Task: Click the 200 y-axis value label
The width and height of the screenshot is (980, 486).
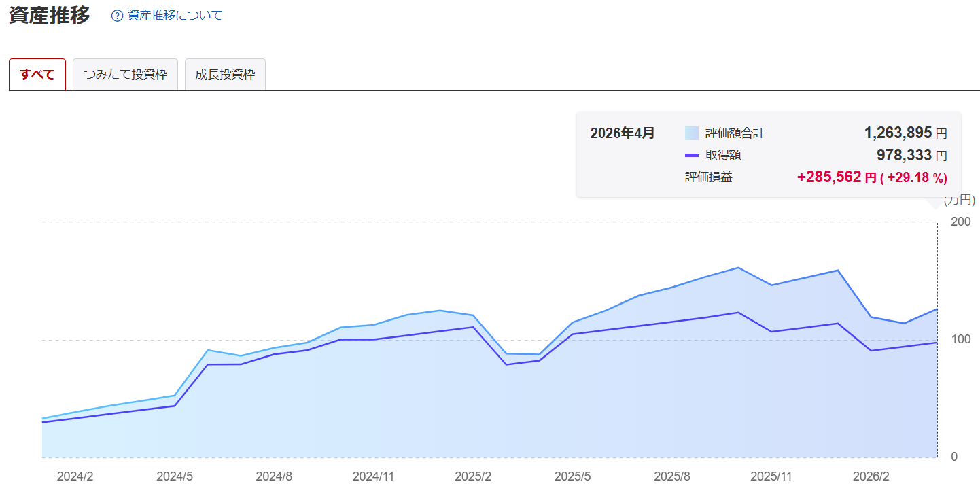Action: point(960,222)
